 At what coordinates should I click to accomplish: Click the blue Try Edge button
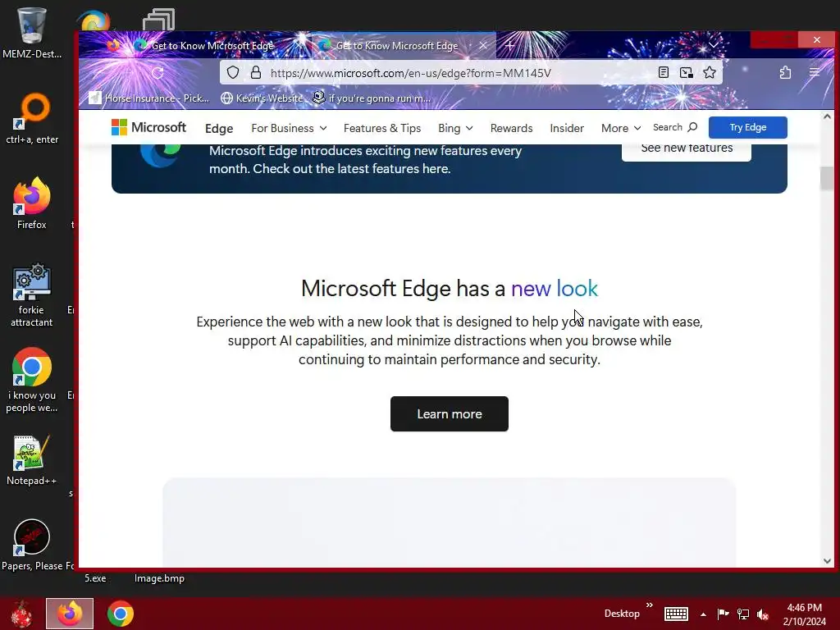(x=748, y=127)
